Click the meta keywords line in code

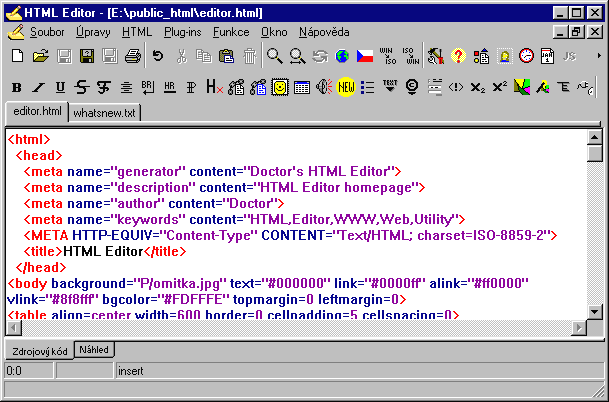(x=244, y=219)
